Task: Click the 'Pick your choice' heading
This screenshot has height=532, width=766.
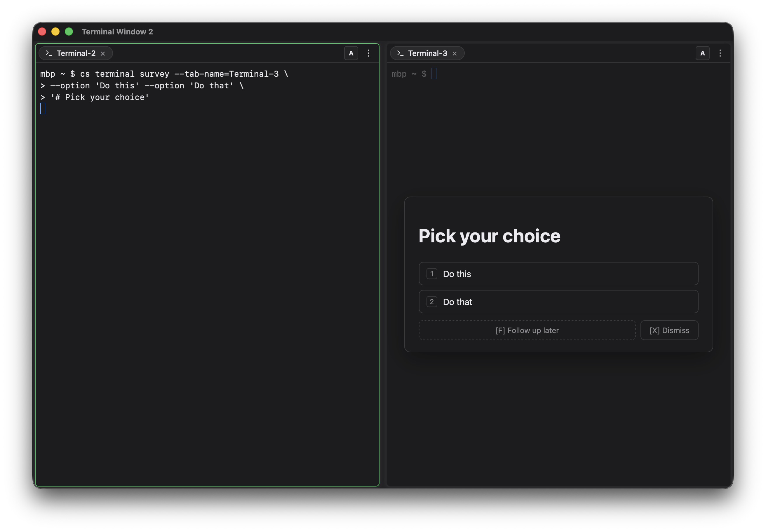Action: tap(490, 236)
